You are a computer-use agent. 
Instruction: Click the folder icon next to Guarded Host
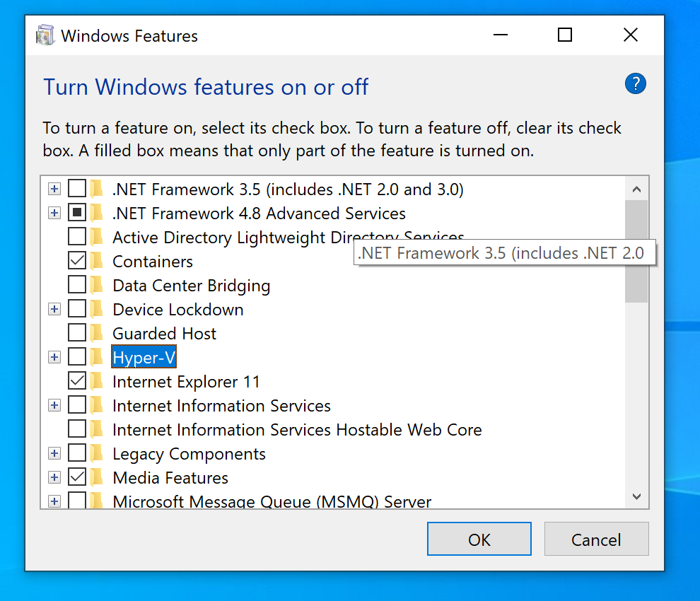pos(97,333)
